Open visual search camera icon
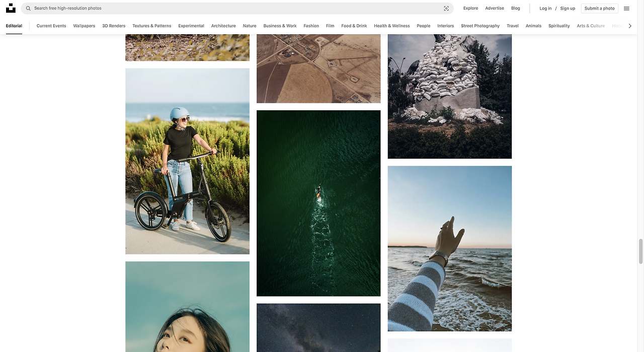The width and height of the screenshot is (644, 352). point(446,9)
